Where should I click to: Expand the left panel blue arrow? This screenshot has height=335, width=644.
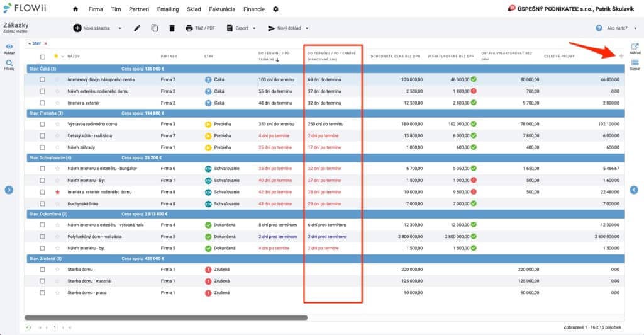(9, 190)
